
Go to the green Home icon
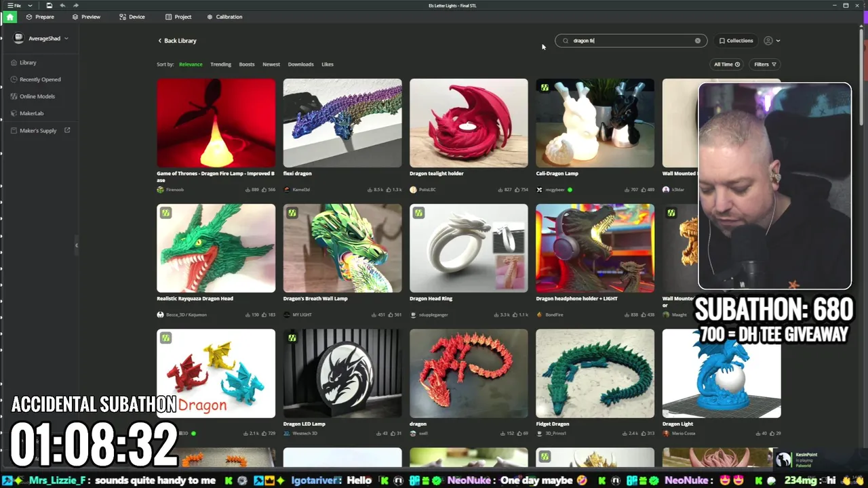pyautogui.click(x=9, y=17)
